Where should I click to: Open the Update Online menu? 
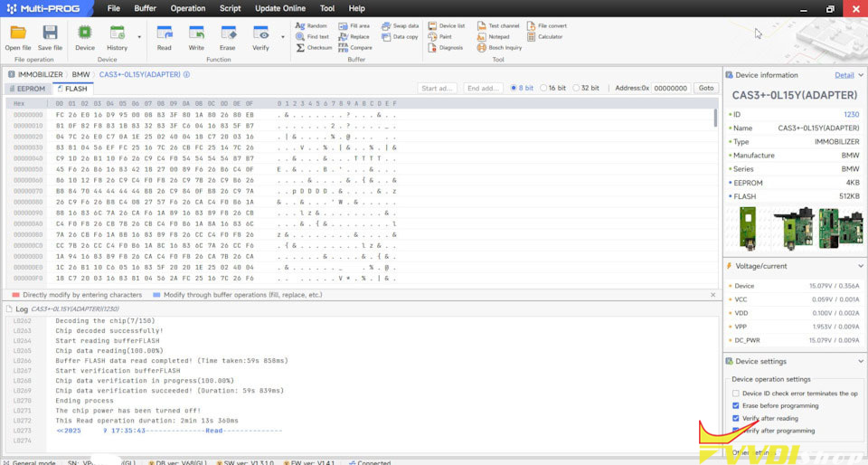(280, 8)
